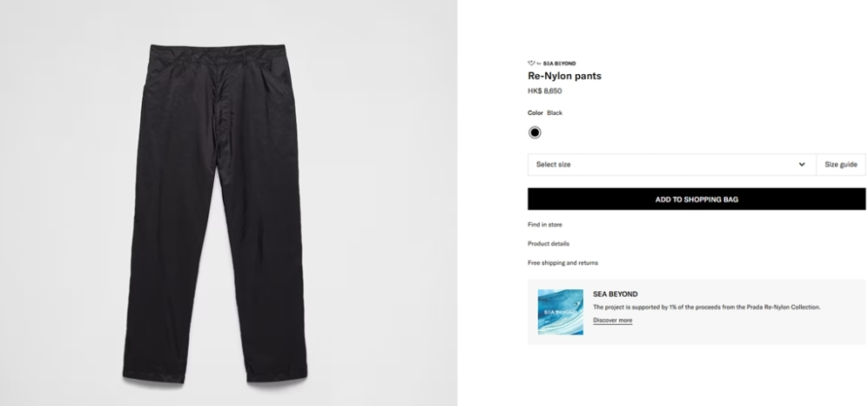Expand Free shipping and returns info
This screenshot has height=406, width=868.
click(562, 262)
